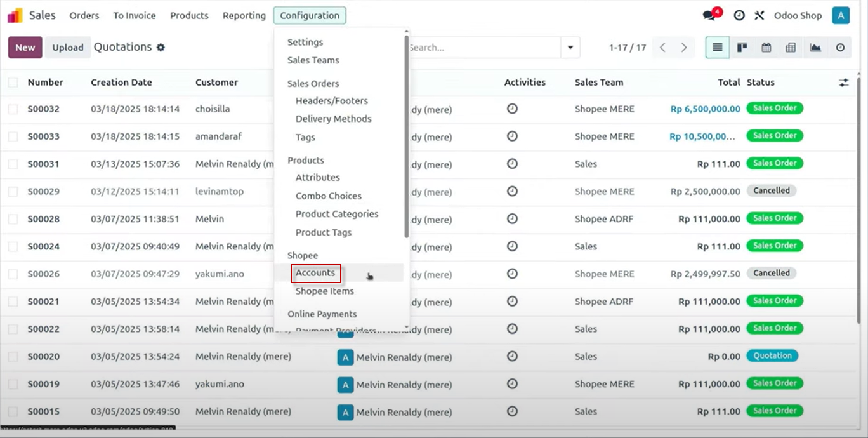868x438 pixels.
Task: Open the Reporting menu
Action: [244, 15]
